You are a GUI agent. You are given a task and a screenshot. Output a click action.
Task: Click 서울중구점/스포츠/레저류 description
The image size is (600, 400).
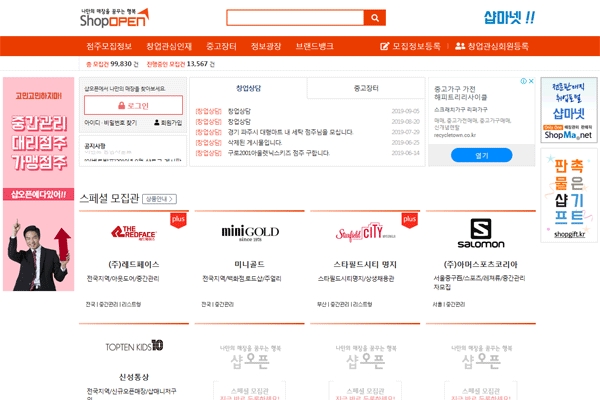click(479, 282)
